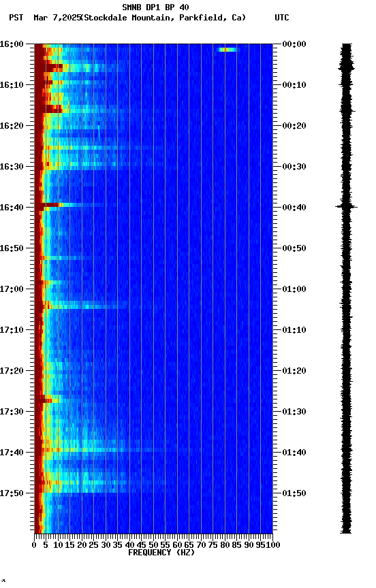Click the spectrogram band just before 17:40

[94, 450]
